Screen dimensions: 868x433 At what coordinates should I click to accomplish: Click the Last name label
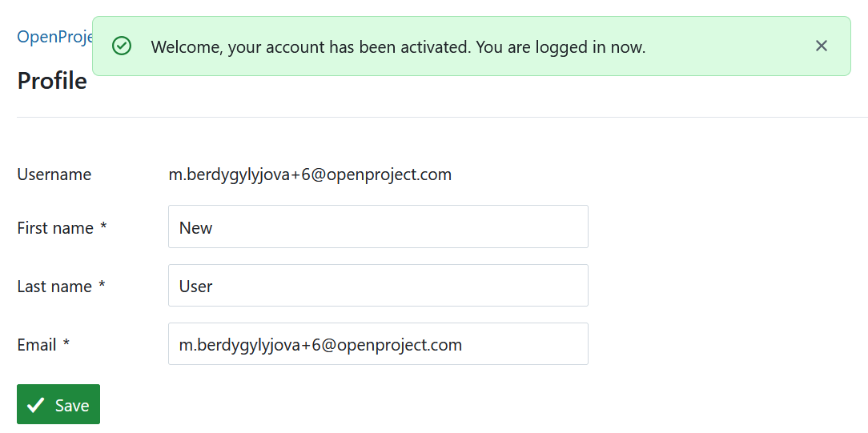pos(54,287)
